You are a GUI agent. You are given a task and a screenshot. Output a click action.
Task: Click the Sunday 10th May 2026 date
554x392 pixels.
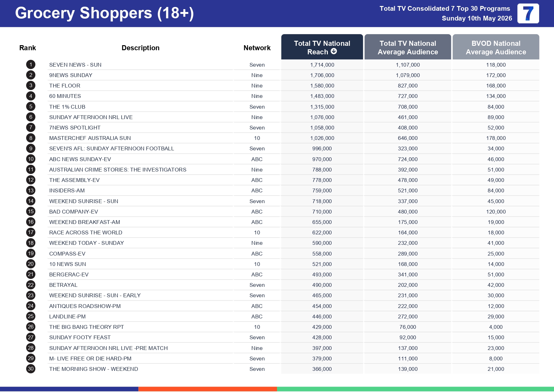(477, 18)
